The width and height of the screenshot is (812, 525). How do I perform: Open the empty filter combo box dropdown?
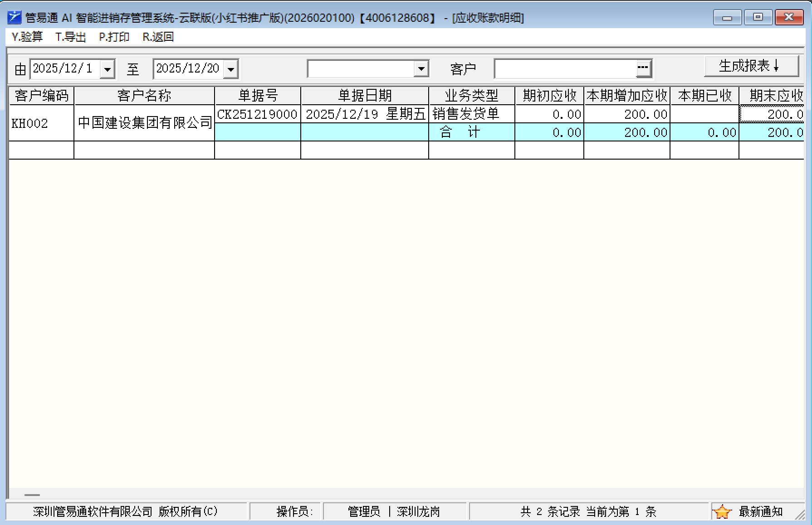click(421, 69)
